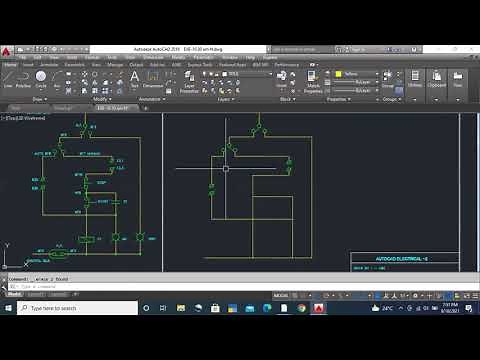480x360 pixels.
Task: Open Task View from the taskbar
Action: tap(163, 308)
